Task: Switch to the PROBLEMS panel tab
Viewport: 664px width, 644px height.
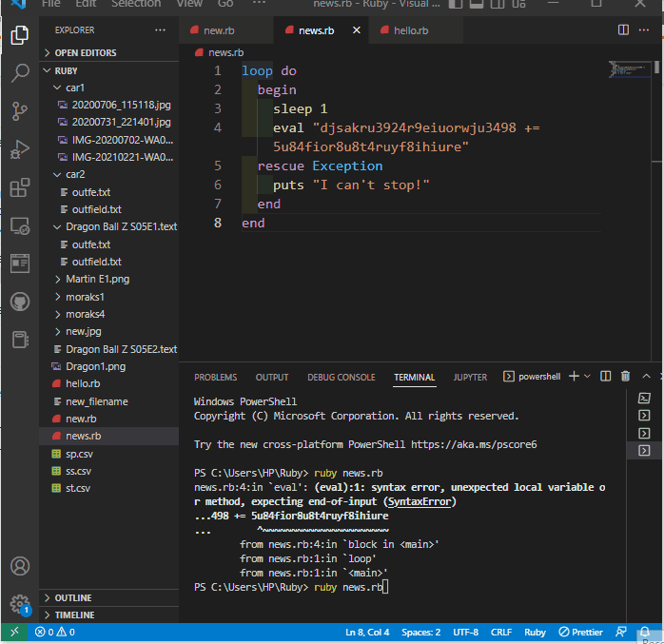Action: click(215, 378)
